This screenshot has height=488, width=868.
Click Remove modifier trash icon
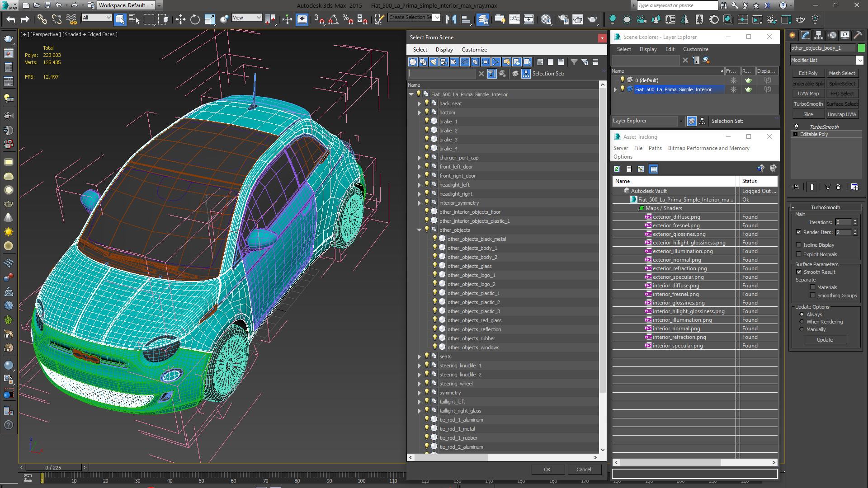click(839, 187)
